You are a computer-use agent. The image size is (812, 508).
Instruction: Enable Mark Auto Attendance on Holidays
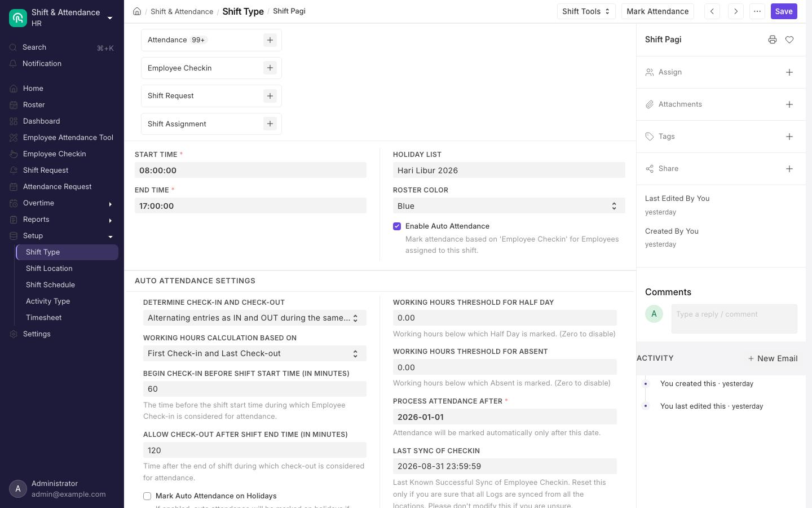[x=147, y=496]
